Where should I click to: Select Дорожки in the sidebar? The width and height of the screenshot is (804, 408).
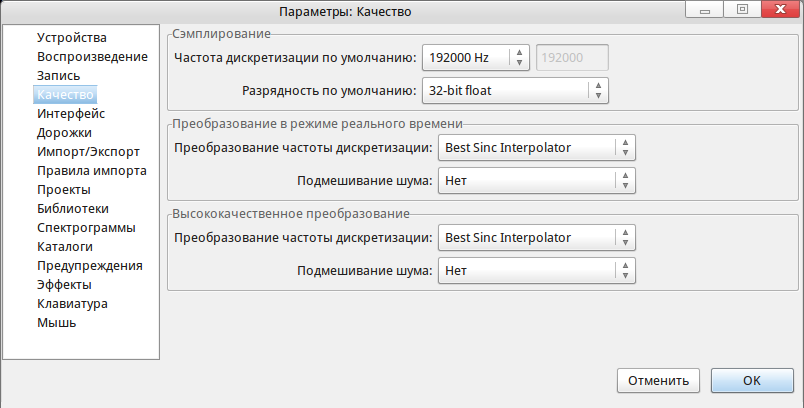[65, 133]
